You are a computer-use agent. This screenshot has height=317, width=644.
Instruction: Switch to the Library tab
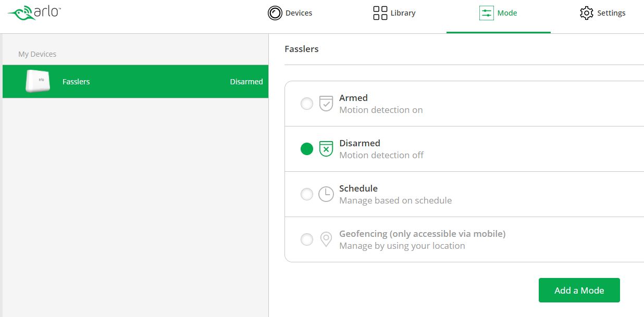pos(403,13)
